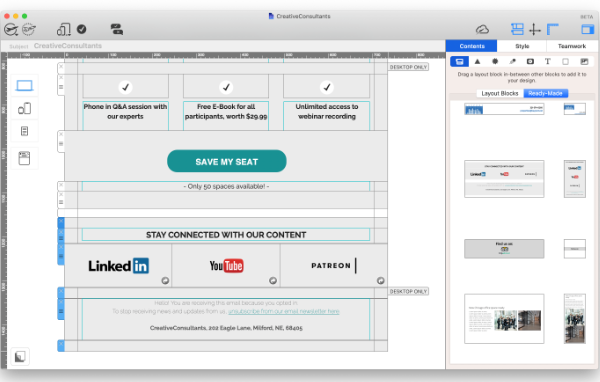Select the CreativeConsultants address footer text
600x382 pixels.
[226, 328]
